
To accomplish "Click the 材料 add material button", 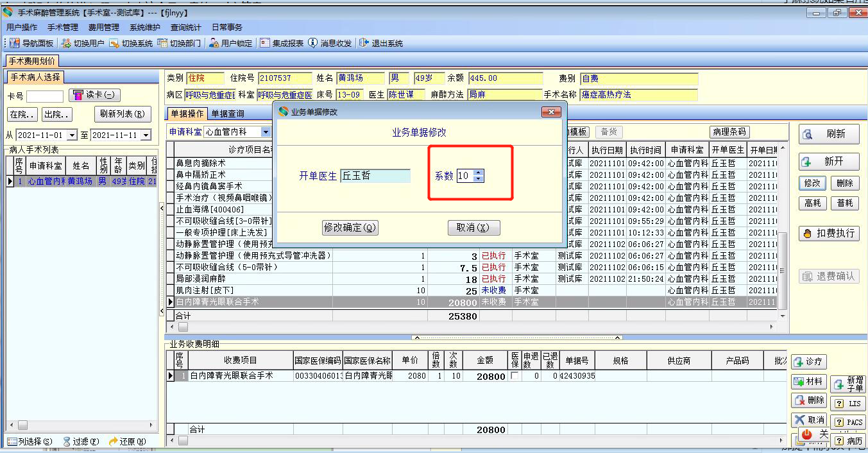I will (x=809, y=381).
